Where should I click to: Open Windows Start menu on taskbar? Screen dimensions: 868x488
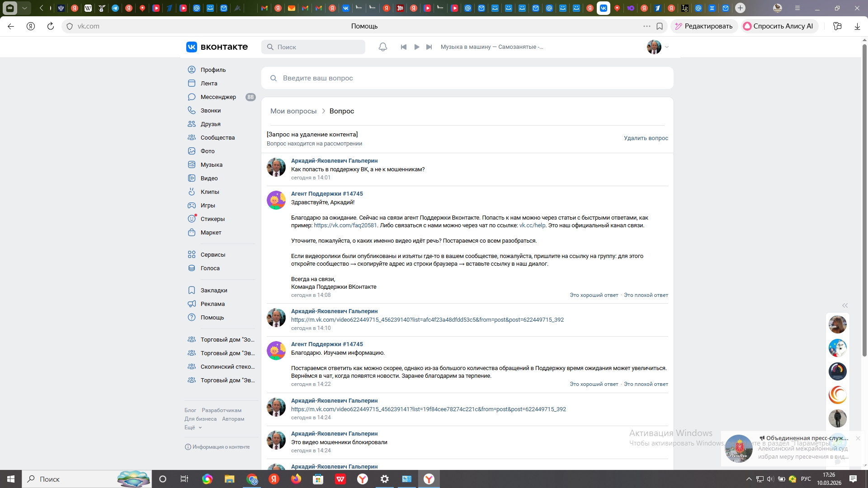click(x=11, y=479)
